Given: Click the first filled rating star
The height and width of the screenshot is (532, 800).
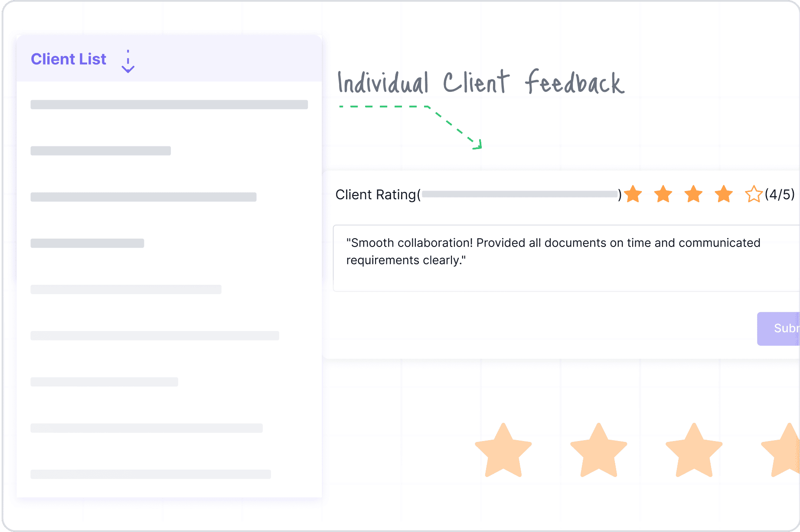Looking at the screenshot, I should tap(633, 194).
